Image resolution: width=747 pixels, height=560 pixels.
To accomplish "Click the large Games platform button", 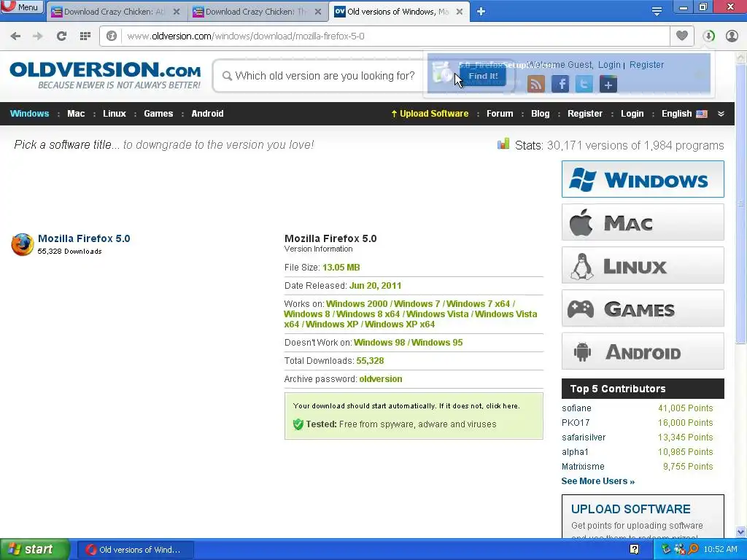I will pos(643,308).
